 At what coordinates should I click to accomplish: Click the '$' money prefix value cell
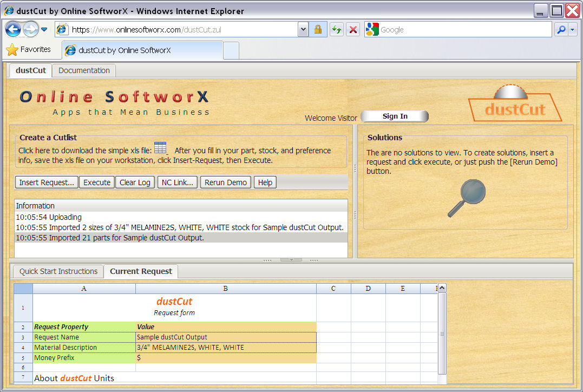coord(226,358)
